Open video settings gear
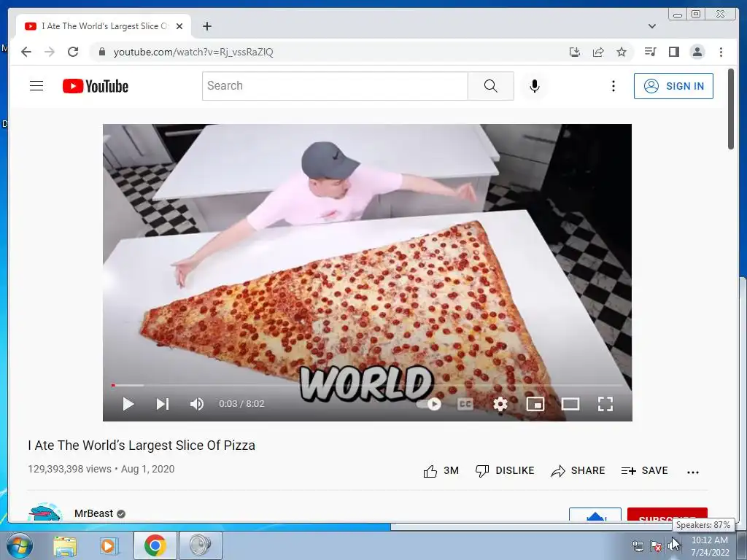The image size is (747, 560). (x=500, y=404)
